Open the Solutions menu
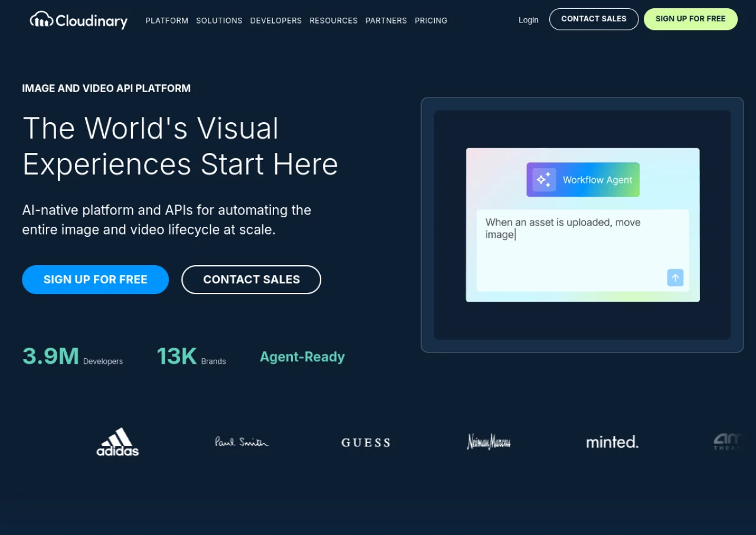The height and width of the screenshot is (535, 756). (x=219, y=20)
